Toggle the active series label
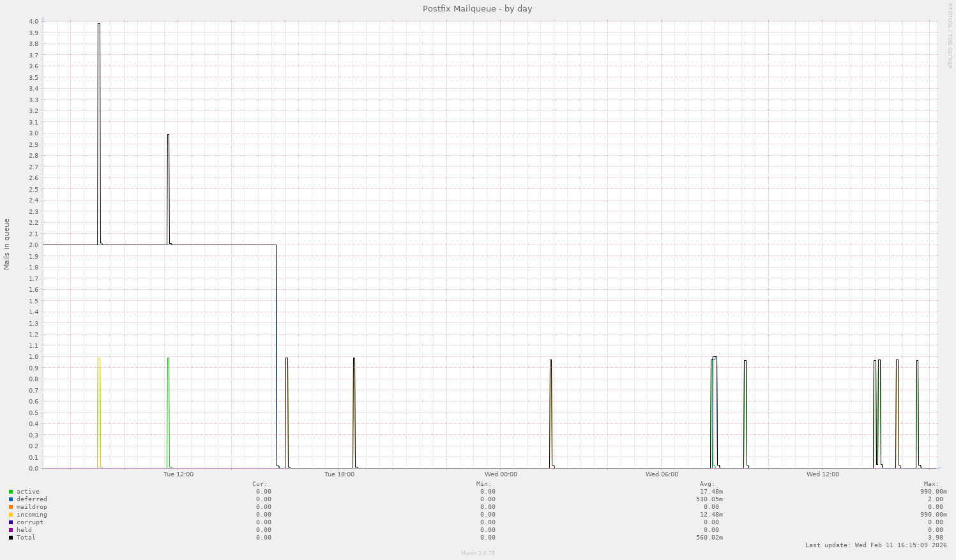This screenshot has width=956, height=560. (x=27, y=492)
